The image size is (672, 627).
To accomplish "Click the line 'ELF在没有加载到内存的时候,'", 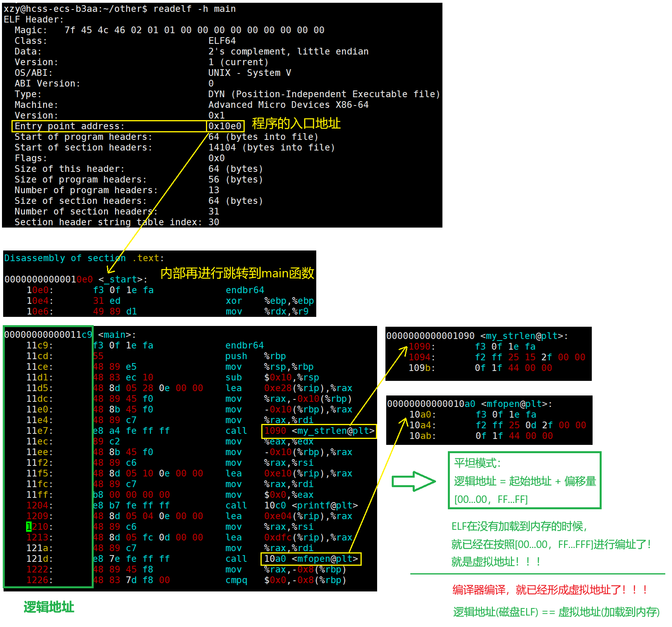I will [519, 526].
